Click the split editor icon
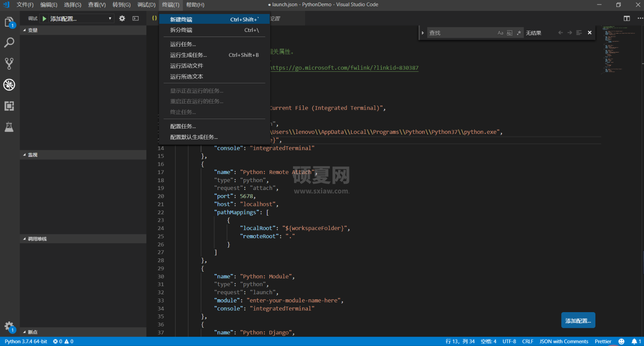Viewport: 644px width, 346px height. (626, 18)
